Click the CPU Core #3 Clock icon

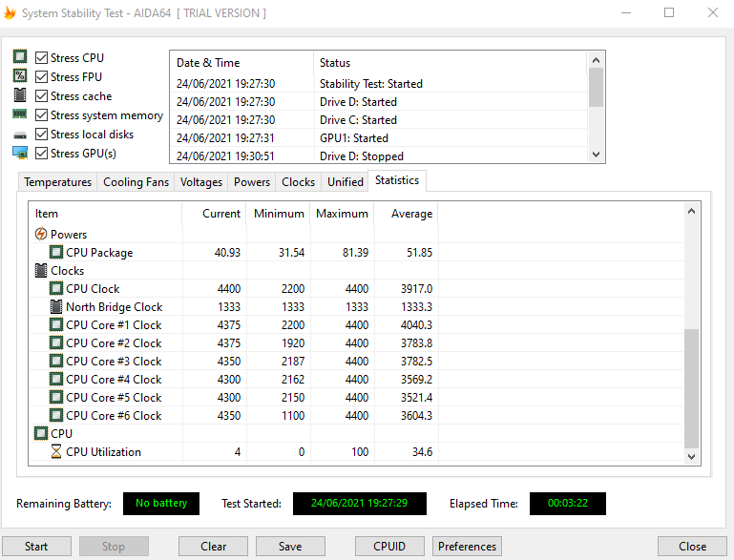tap(56, 361)
